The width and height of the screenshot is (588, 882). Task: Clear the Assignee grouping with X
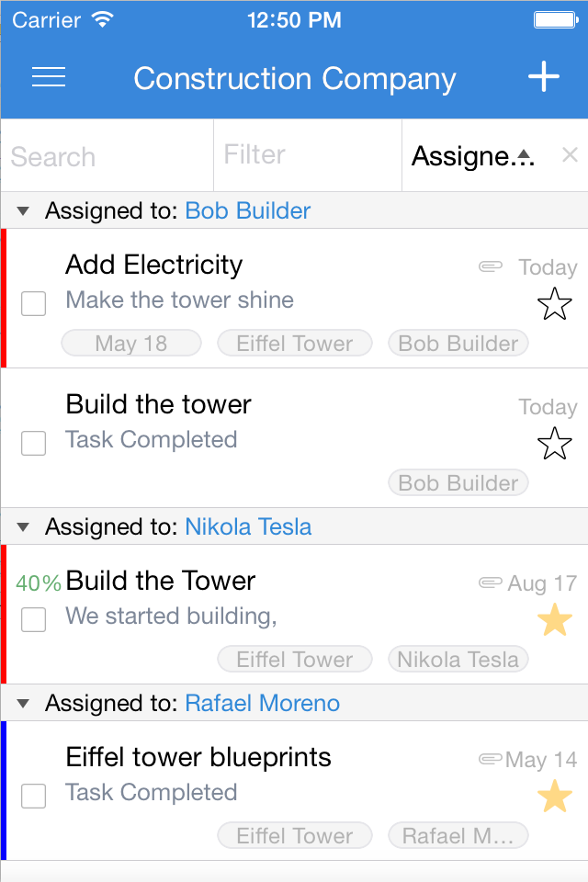coord(570,154)
